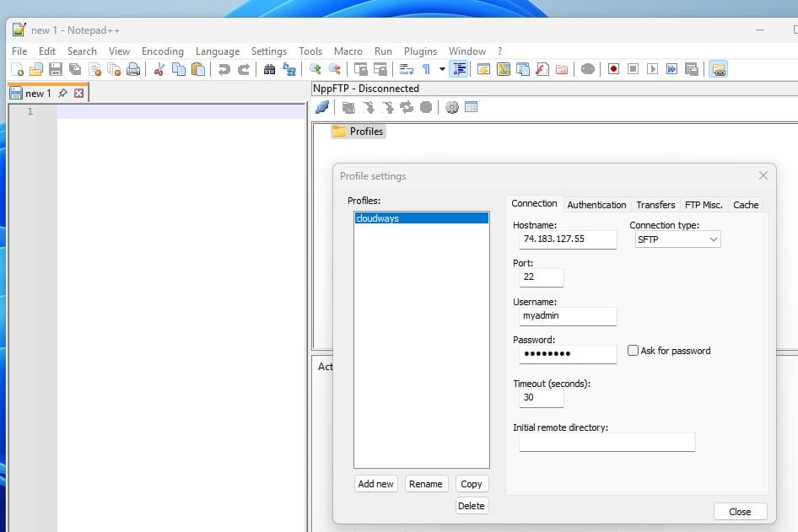798x532 pixels.
Task: Click the Add new profile button
Action: pyautogui.click(x=375, y=484)
